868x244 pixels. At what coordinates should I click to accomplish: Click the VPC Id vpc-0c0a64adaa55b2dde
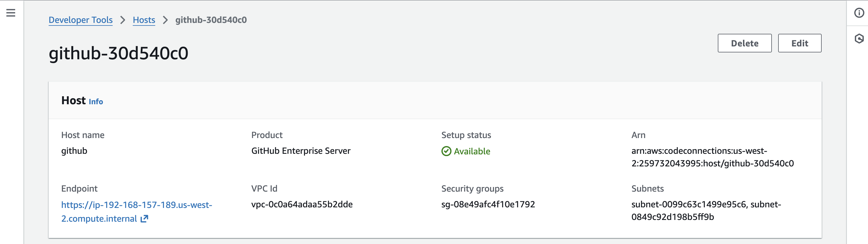(x=302, y=204)
